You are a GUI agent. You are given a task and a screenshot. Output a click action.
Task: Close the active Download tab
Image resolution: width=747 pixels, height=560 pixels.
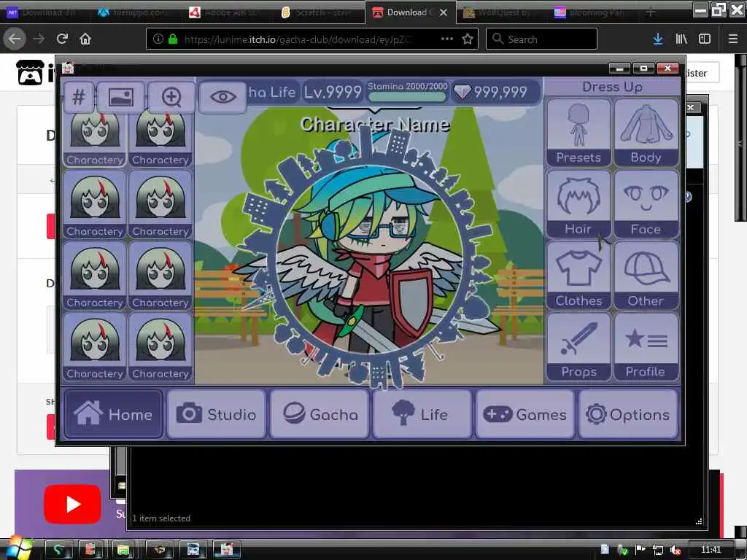tap(444, 12)
